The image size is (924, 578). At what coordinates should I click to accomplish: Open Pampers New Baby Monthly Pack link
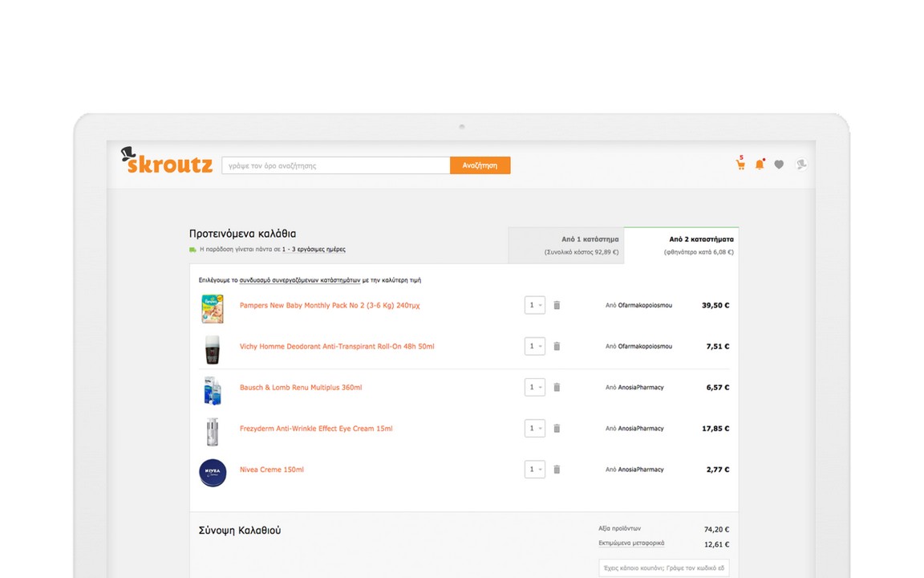[330, 306]
